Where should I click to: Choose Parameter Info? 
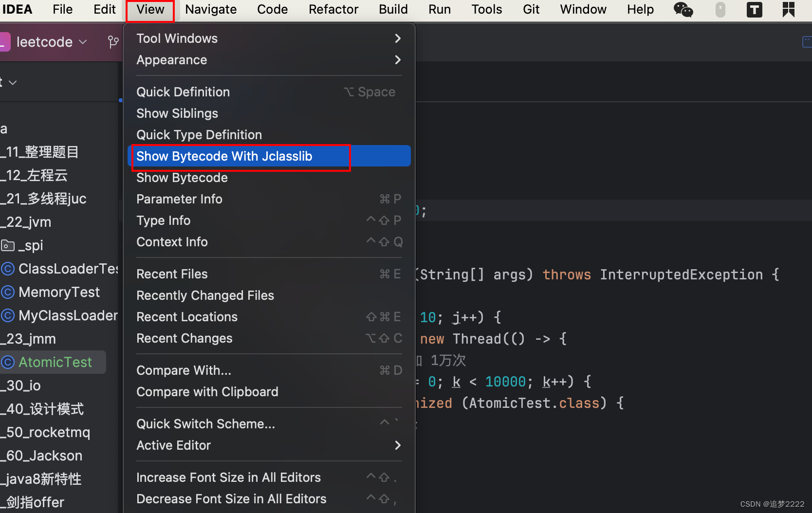269,199
